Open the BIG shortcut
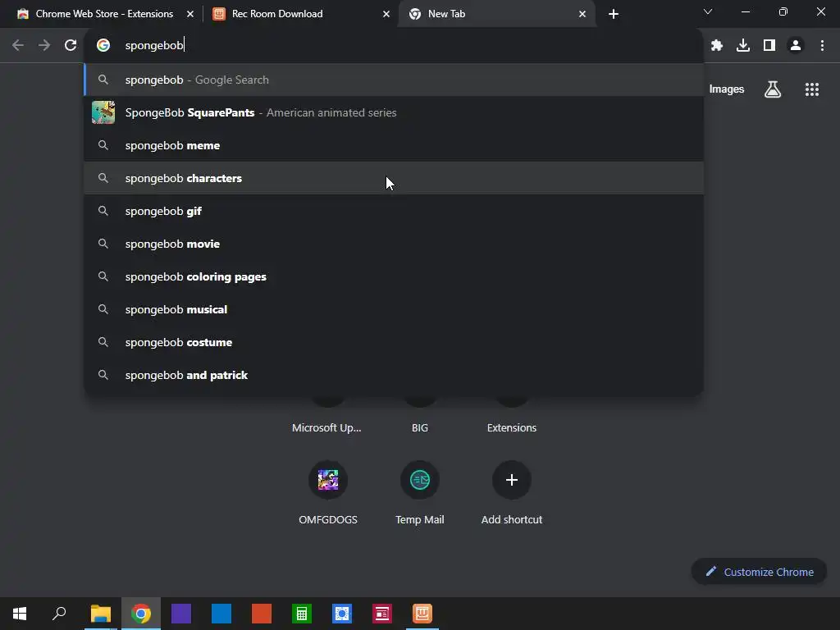Viewport: 840px width, 630px height. (420, 427)
